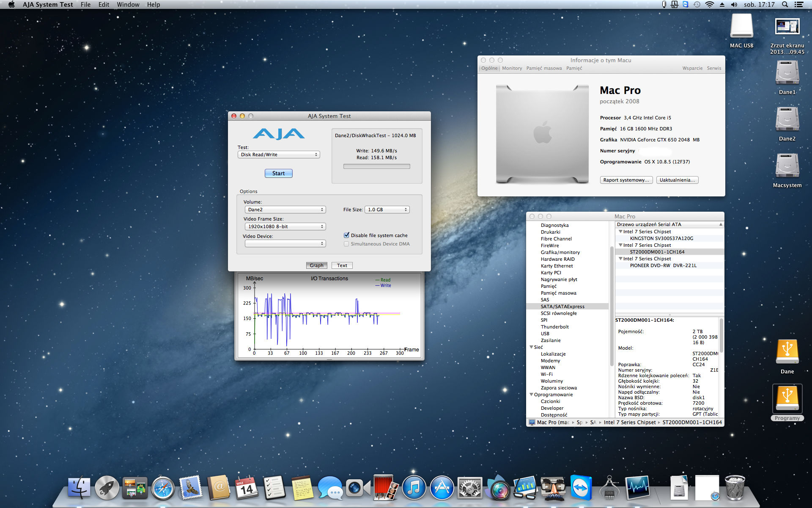Open the Calendar icon in Dock
Image resolution: width=812 pixels, height=508 pixels.
(247, 488)
